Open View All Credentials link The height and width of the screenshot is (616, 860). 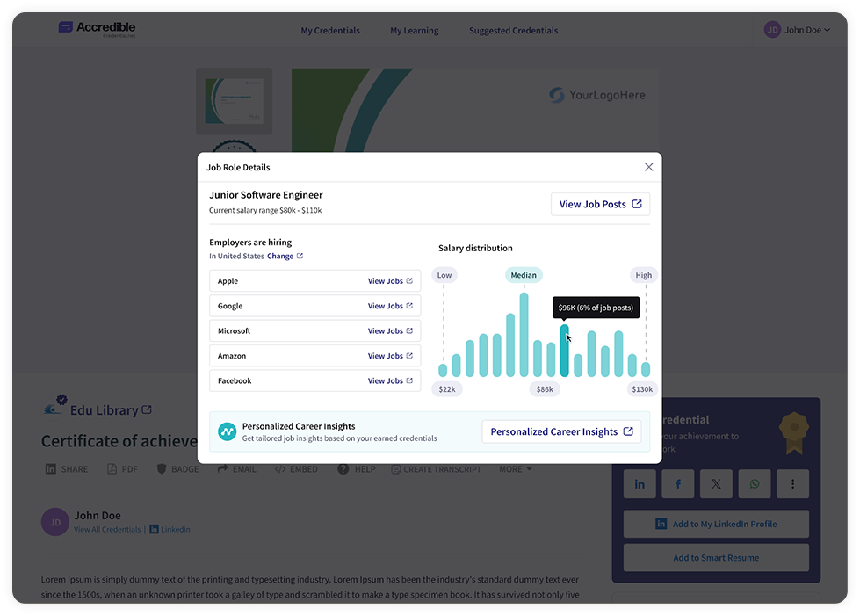[107, 529]
